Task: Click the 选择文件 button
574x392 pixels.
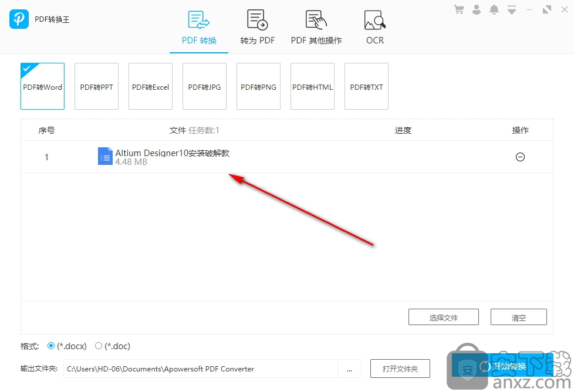Action: tap(444, 317)
